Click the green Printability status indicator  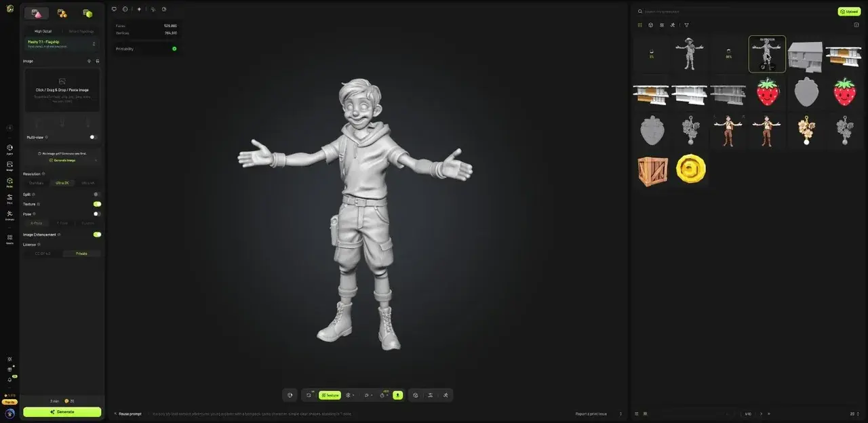tap(174, 49)
